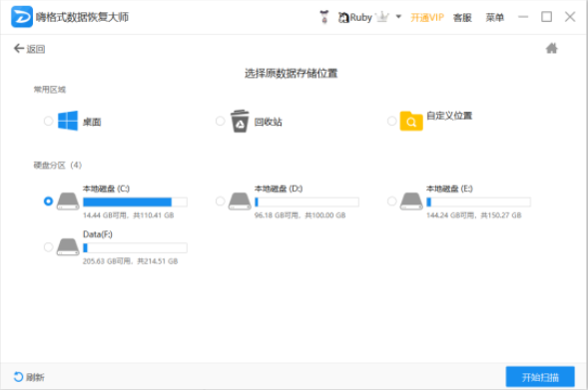Image resolution: width=588 pixels, height=390 pixels.
Task: Click the C: drive usage bar
Action: point(135,202)
